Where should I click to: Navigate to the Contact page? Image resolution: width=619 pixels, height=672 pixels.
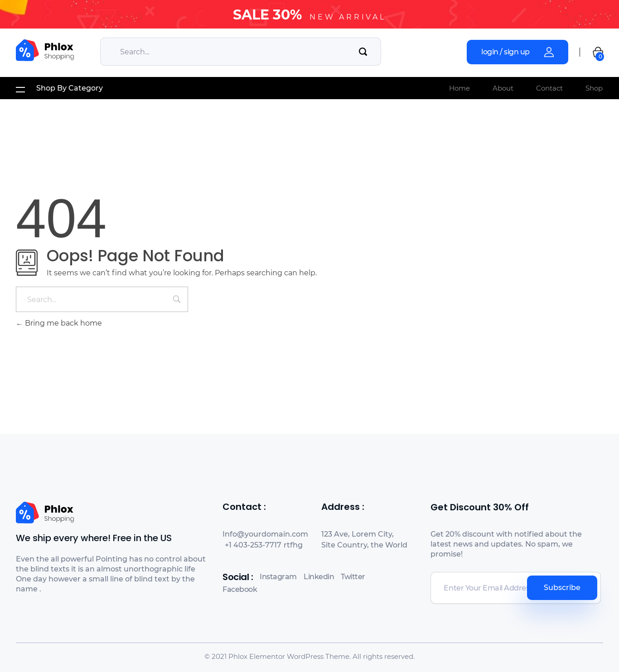(549, 88)
